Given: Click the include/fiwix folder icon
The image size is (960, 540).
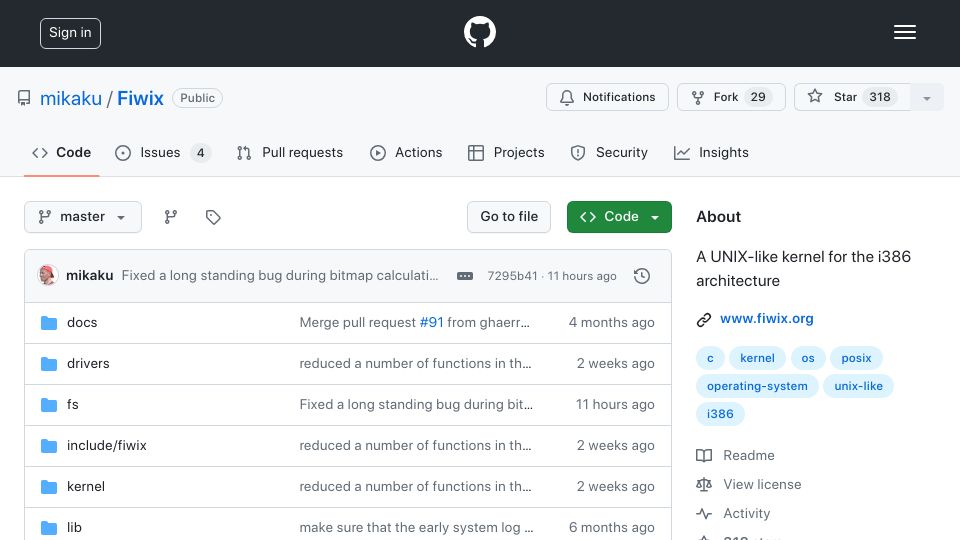Looking at the screenshot, I should click(x=49, y=446).
